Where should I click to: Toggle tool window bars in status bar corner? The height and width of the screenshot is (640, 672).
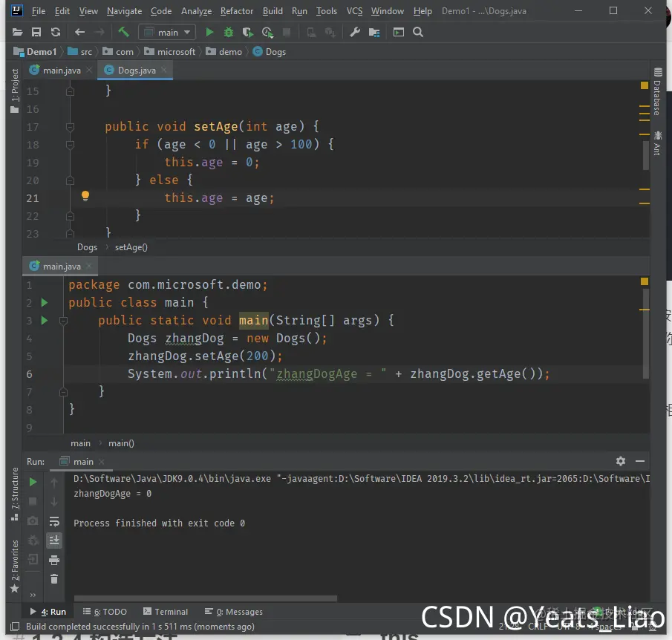pos(15,627)
